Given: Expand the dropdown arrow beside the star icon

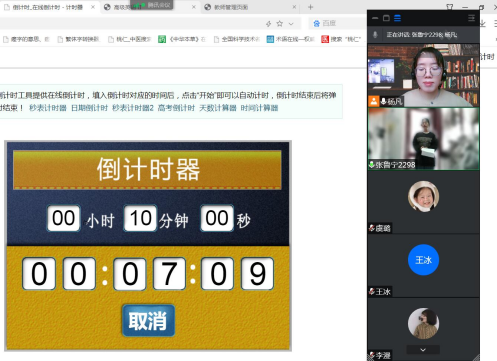Looking at the screenshot, I should click(291, 24).
